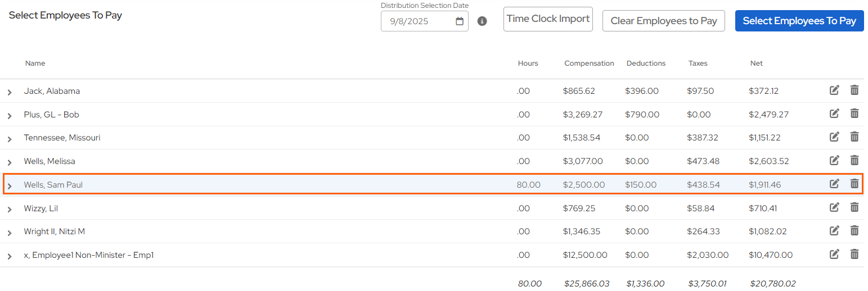The height and width of the screenshot is (291, 868).
Task: Expand the Jack, Alabama row
Action: (10, 92)
